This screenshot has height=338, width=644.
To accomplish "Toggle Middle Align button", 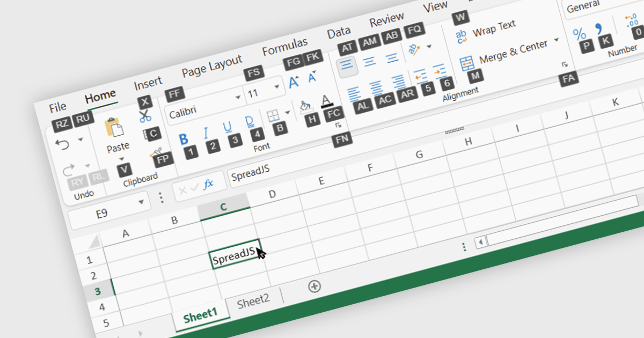I will tap(370, 61).
